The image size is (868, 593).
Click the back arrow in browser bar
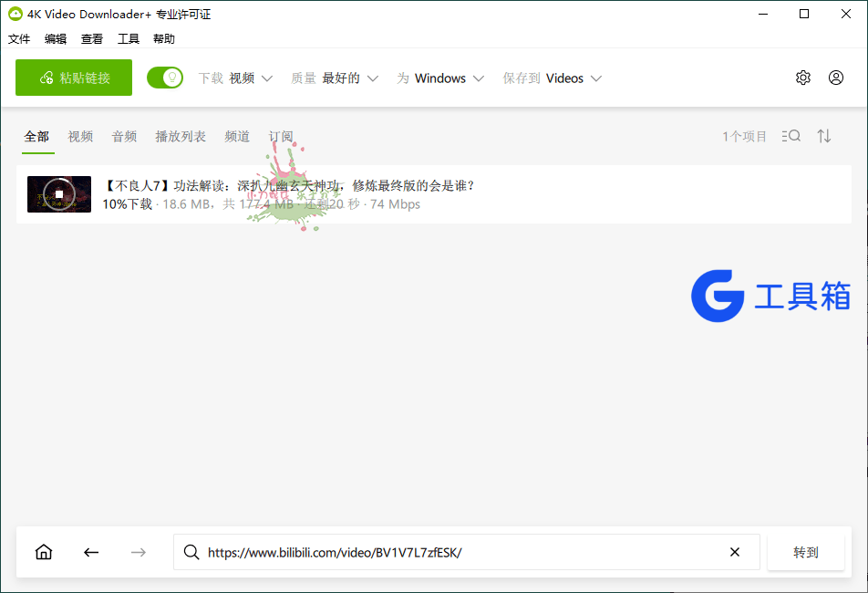tap(91, 552)
